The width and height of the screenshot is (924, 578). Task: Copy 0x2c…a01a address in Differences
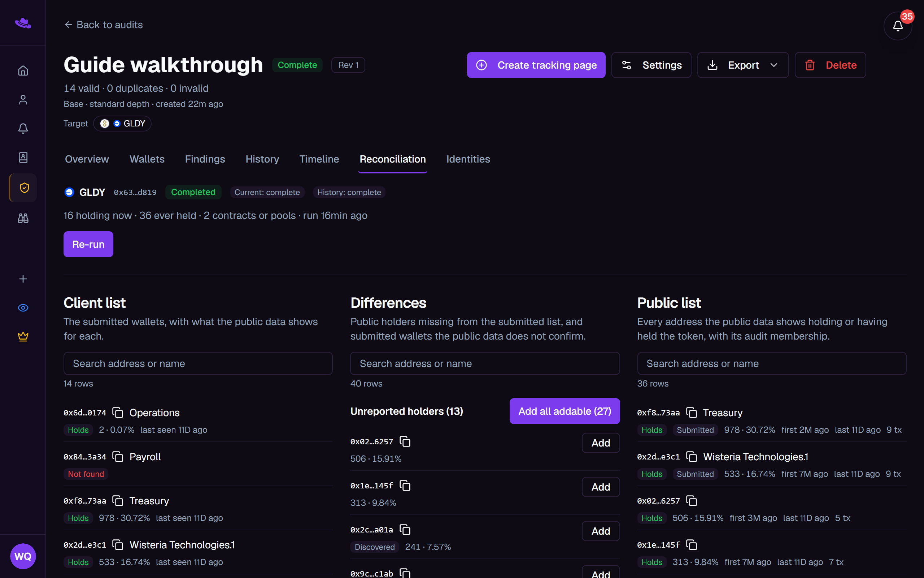[x=405, y=530]
